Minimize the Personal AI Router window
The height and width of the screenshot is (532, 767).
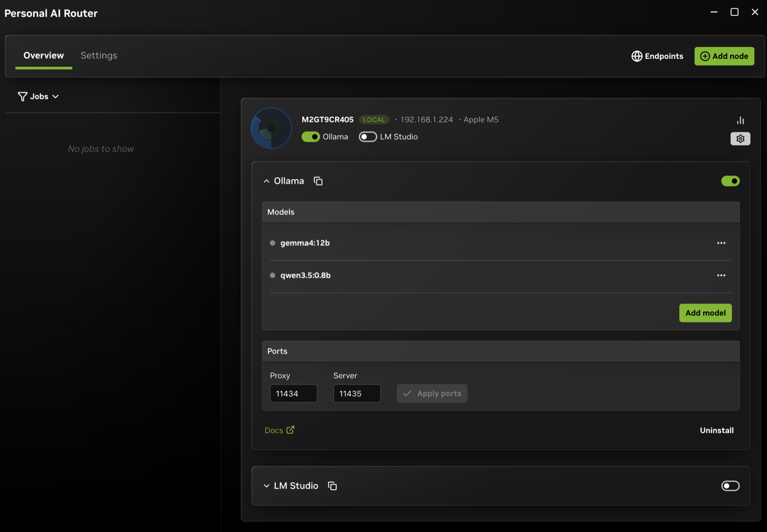click(714, 12)
